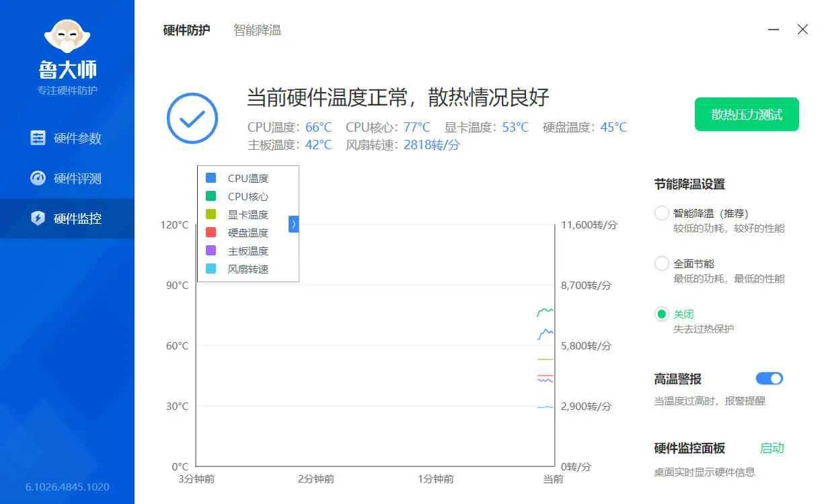This screenshot has width=824, height=504.
Task: Click the 硬盘温度 legend label
Action: click(248, 233)
